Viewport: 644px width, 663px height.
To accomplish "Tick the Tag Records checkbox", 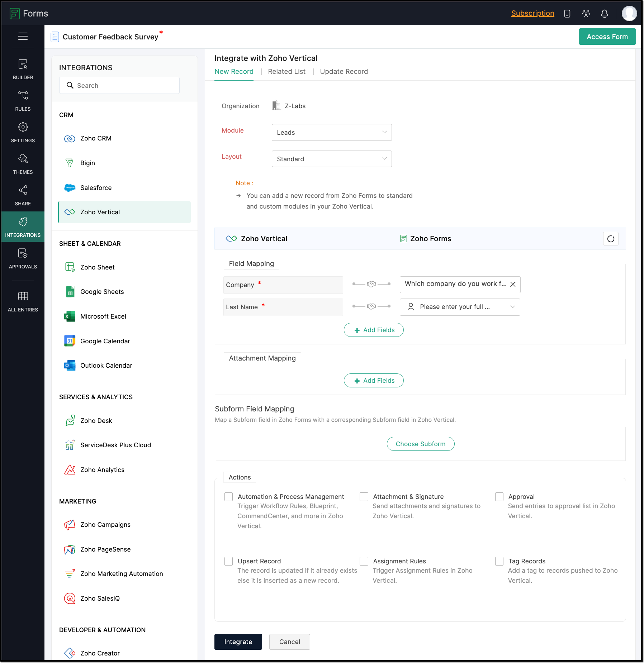I will coord(499,561).
